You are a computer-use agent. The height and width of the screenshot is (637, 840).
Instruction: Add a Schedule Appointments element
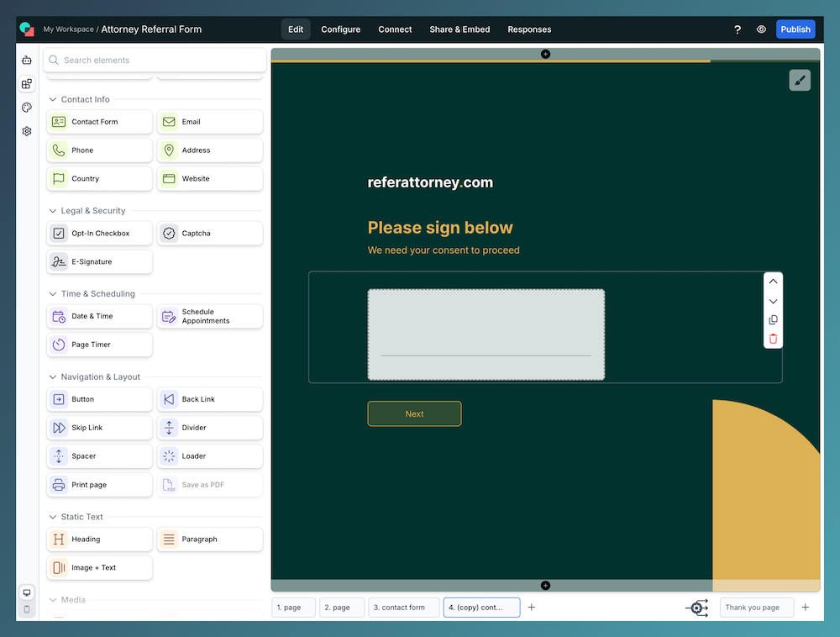coord(209,316)
